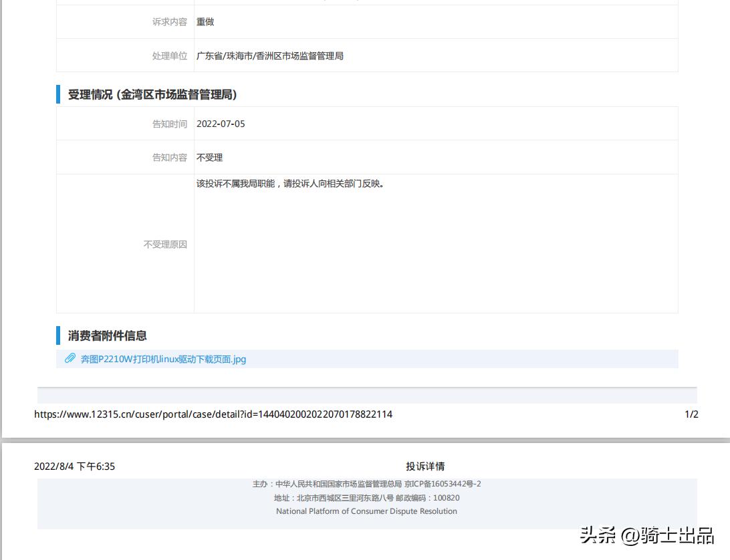Click the National Platform English subtitle
730x560 pixels.
tap(365, 511)
